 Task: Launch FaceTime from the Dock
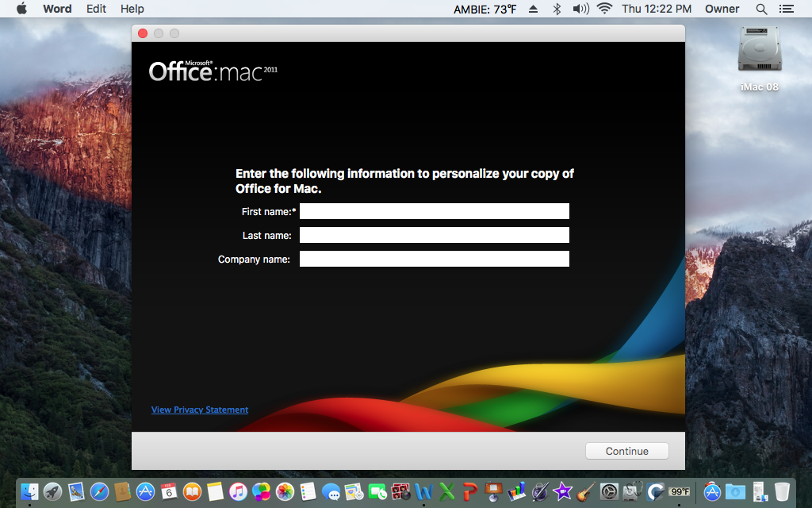377,491
